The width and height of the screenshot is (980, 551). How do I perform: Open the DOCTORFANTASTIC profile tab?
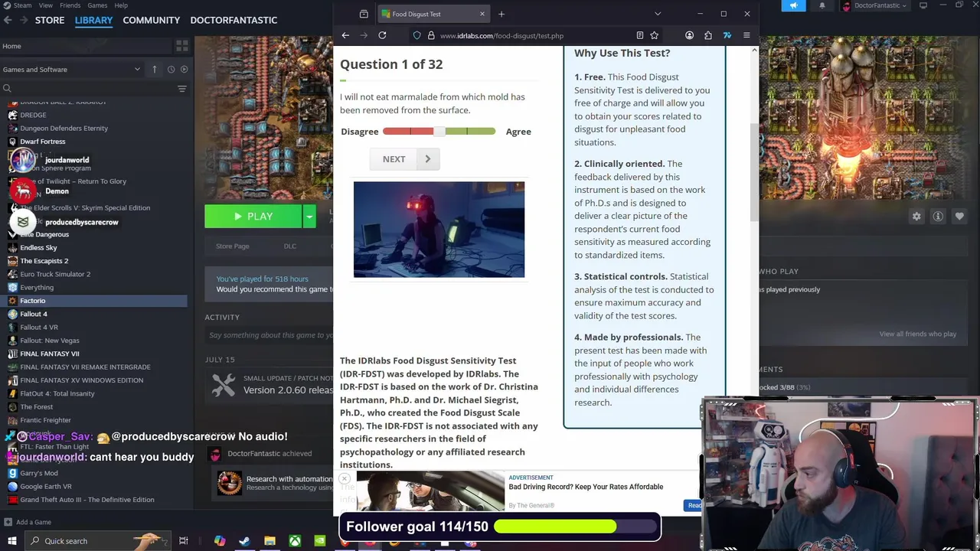234,20
